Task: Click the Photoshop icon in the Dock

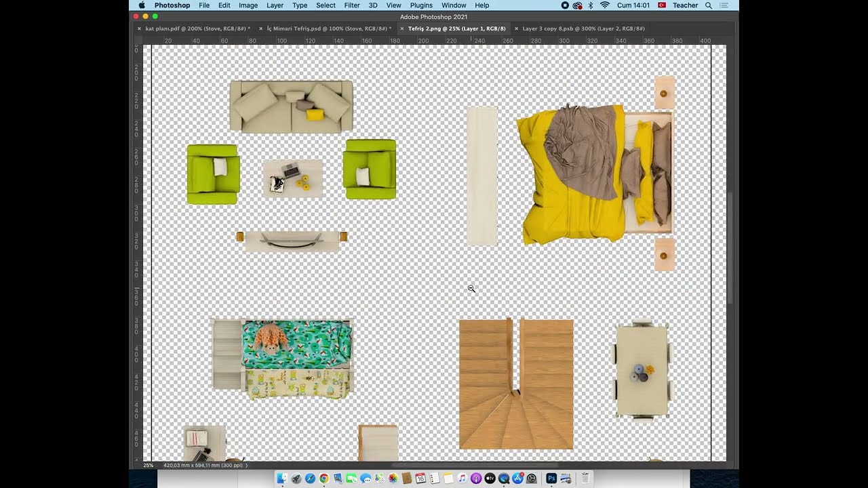Action: 551,479
